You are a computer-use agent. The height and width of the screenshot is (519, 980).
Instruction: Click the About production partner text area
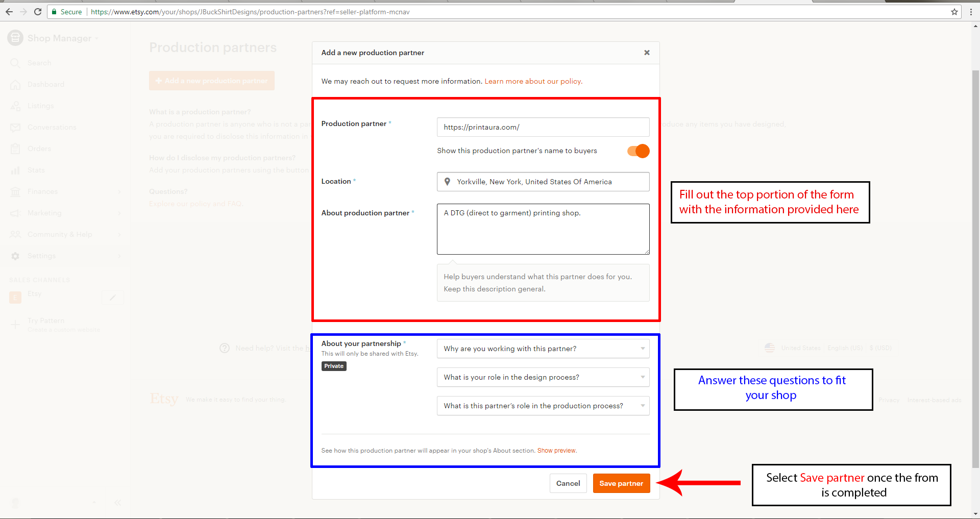click(543, 229)
